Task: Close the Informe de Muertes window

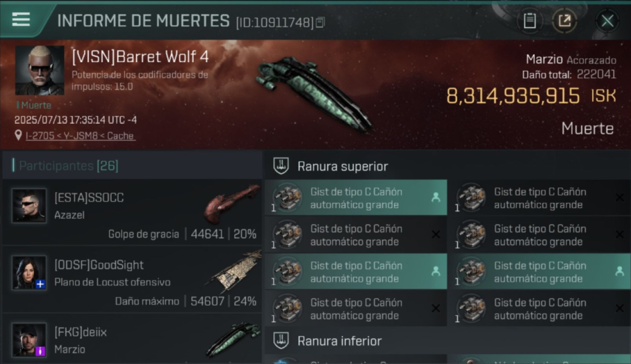Action: [607, 21]
